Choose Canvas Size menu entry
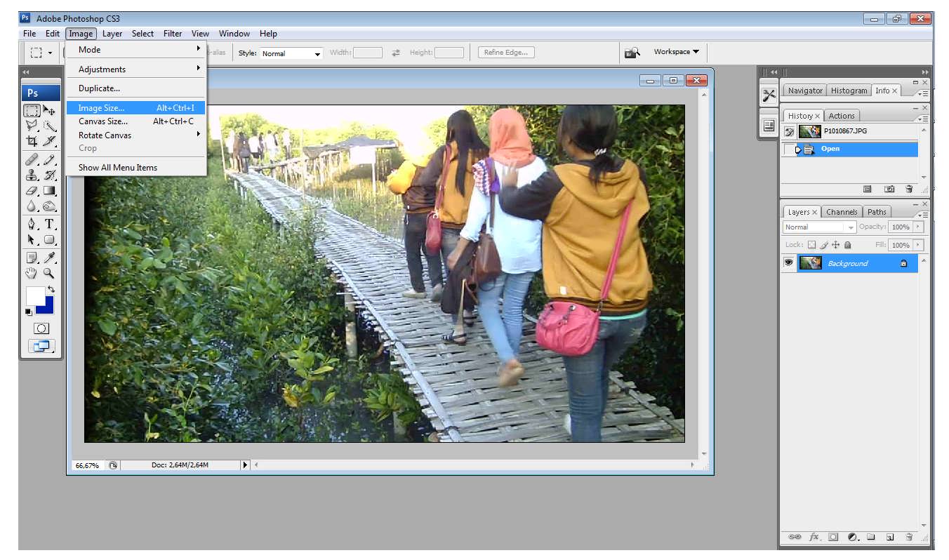 tap(135, 121)
